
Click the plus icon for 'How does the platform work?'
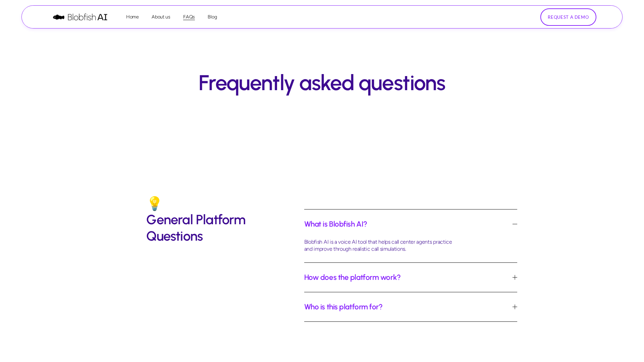click(x=515, y=278)
